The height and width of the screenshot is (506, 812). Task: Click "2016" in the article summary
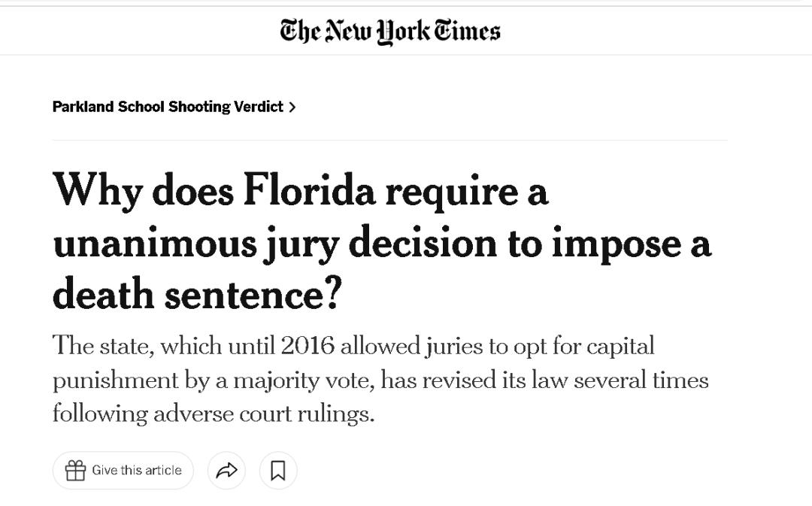tap(307, 346)
